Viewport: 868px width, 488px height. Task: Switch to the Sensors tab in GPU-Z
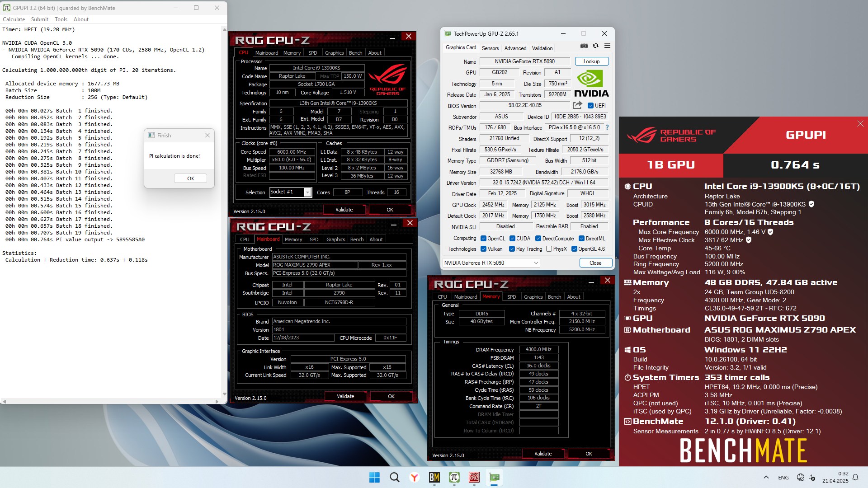pos(490,48)
